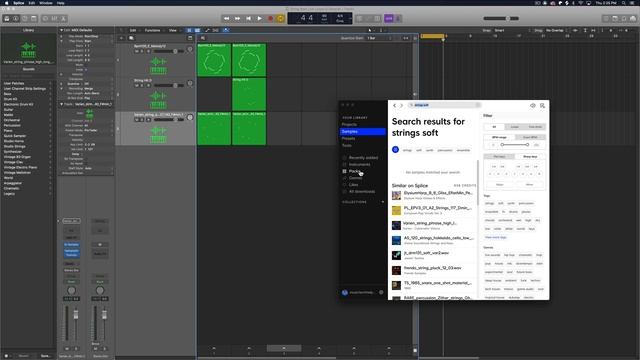640x360 pixels.
Task: Toggle the Library button in control bar
Action: click(7, 18)
